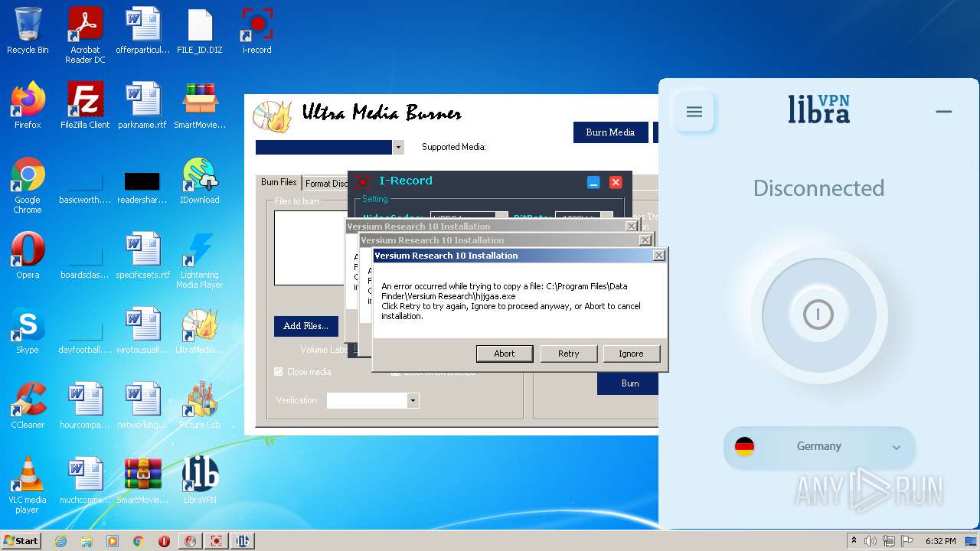Click the I-Record red record logo

pos(363,181)
